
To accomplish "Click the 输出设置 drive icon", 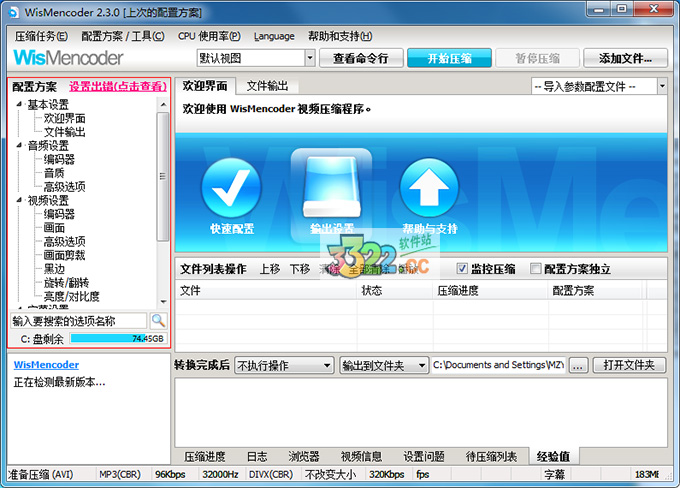I will coord(332,187).
